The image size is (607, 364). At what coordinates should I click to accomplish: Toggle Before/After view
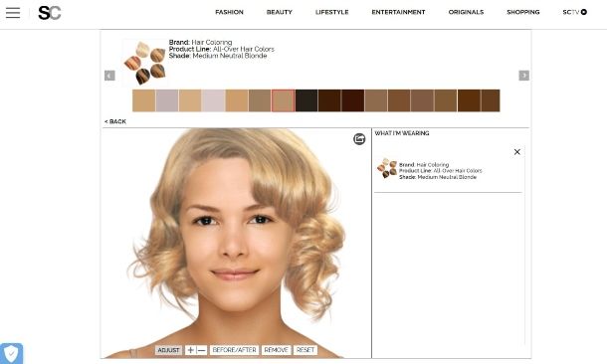[234, 350]
